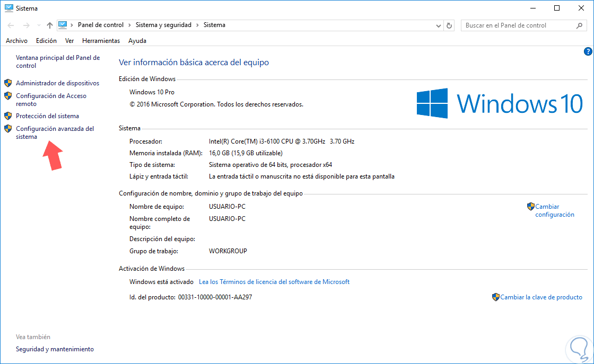Click Cambiar configuración link
594x364 pixels.
(x=555, y=210)
